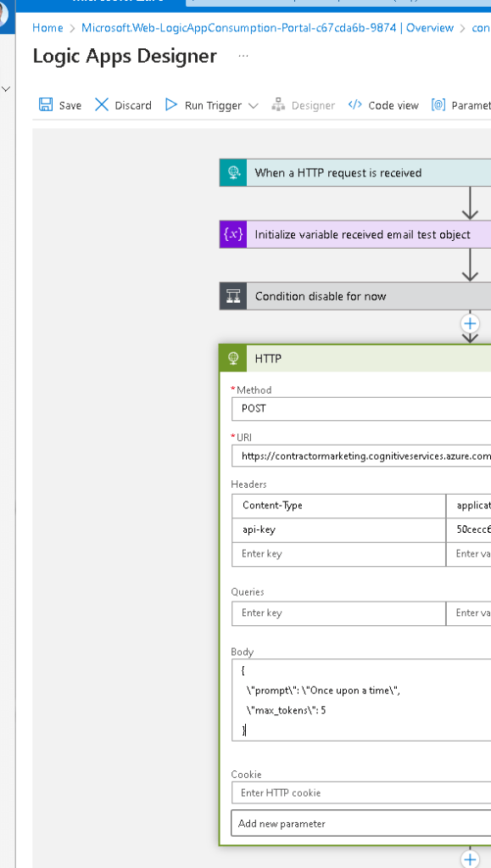Add a step using plus above HTTP

pyautogui.click(x=470, y=323)
